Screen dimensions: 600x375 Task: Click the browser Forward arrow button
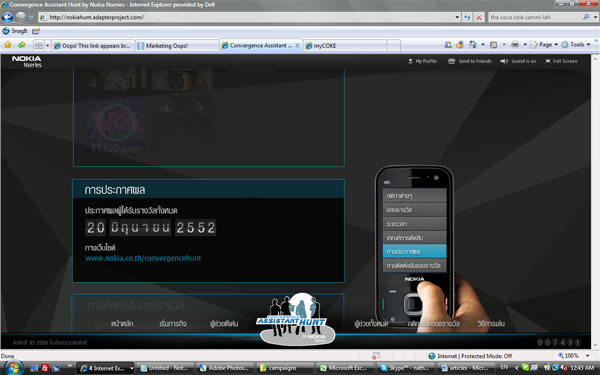(21, 17)
